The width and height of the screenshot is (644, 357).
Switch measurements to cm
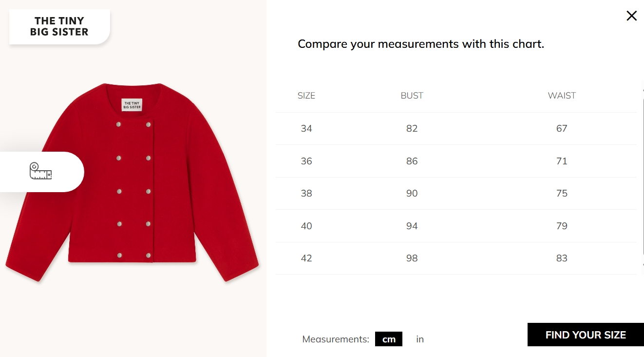(389, 339)
